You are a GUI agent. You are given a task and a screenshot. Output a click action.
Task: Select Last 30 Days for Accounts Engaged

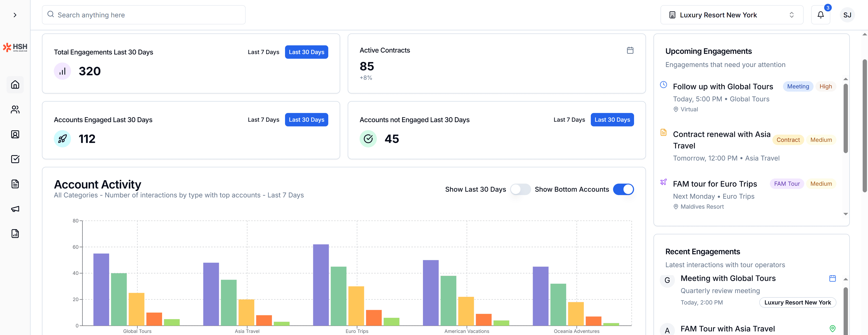[306, 120]
